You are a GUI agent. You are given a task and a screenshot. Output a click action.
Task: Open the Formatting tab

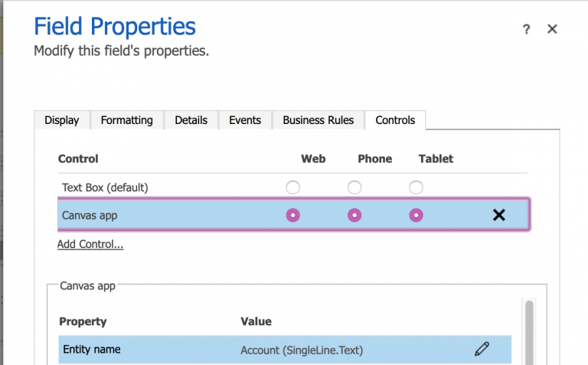(127, 120)
